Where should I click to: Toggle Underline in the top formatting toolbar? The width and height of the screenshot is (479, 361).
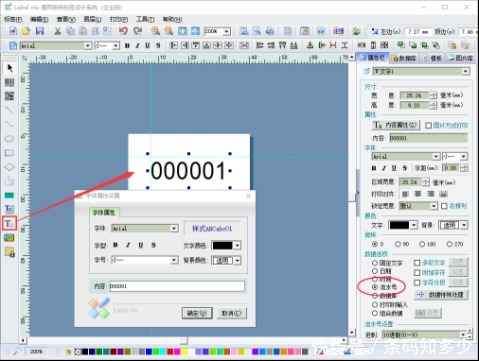[x=147, y=46]
